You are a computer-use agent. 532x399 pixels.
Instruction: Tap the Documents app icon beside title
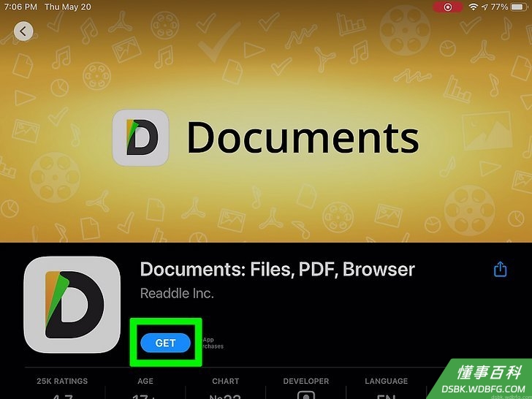coord(72,304)
